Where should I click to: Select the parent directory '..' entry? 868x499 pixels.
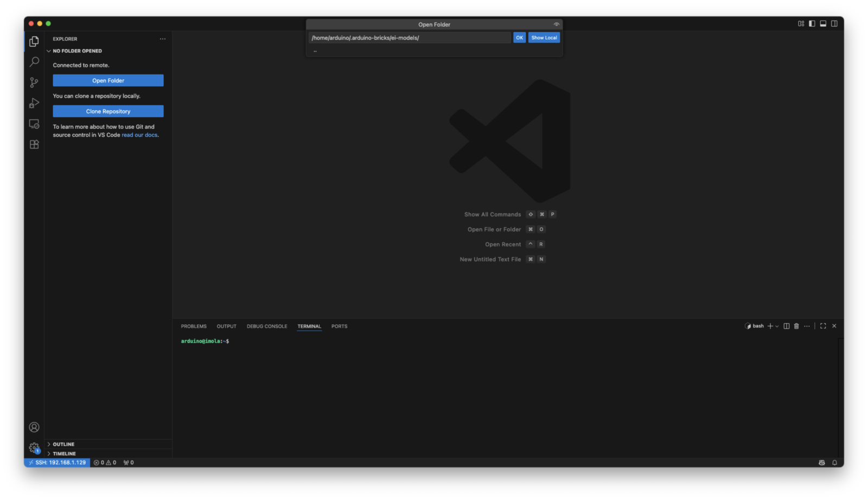434,51
